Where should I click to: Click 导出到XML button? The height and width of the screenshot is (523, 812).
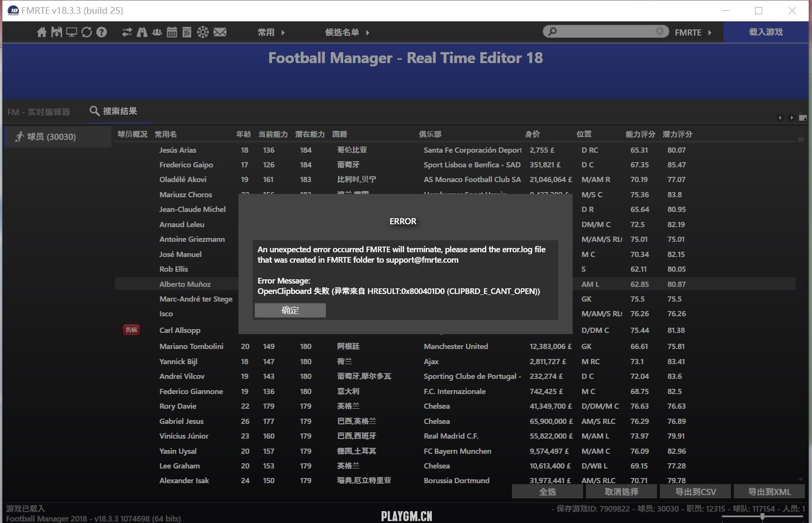[x=769, y=492]
